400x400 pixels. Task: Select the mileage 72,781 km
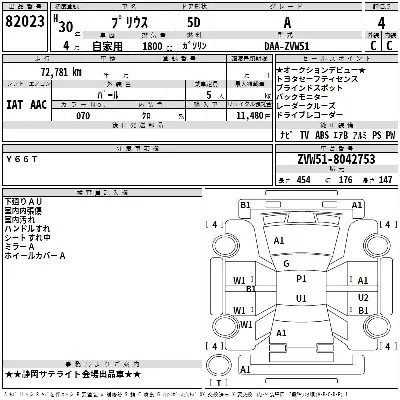click(x=61, y=72)
